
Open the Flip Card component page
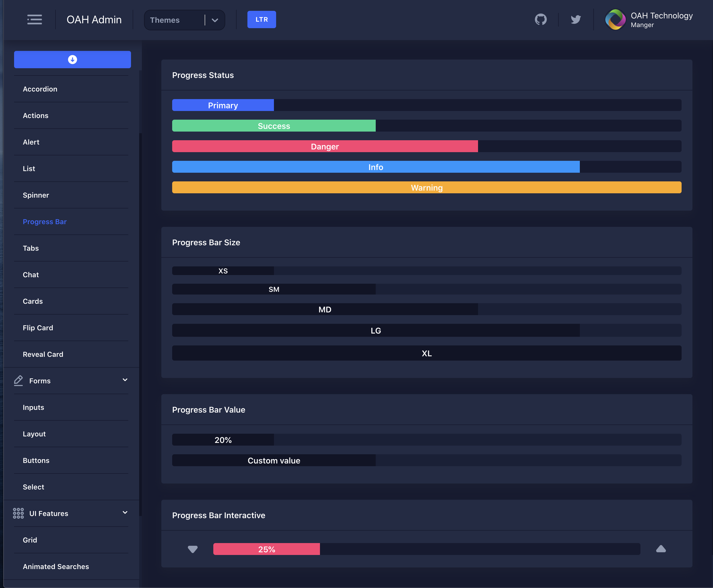coord(38,328)
